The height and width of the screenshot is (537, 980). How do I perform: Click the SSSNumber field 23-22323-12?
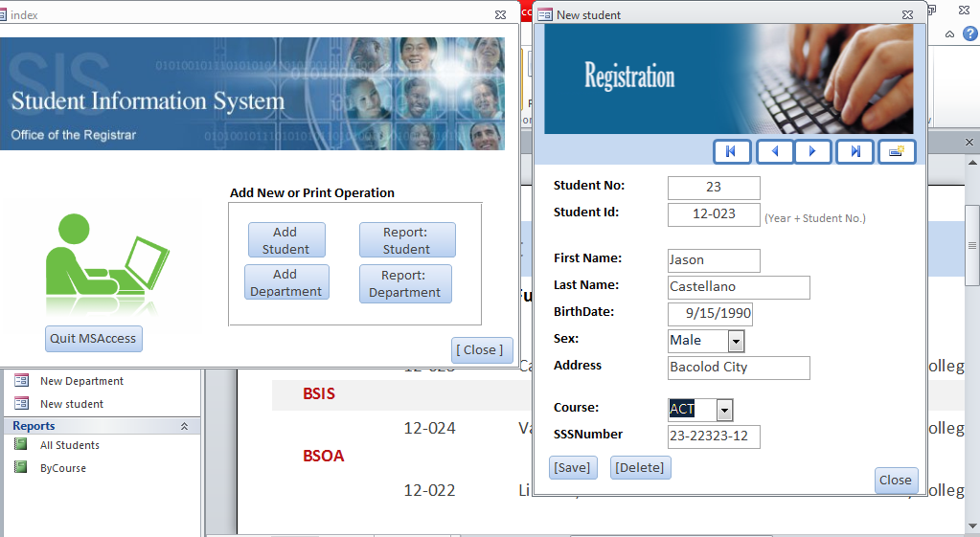tap(714, 436)
